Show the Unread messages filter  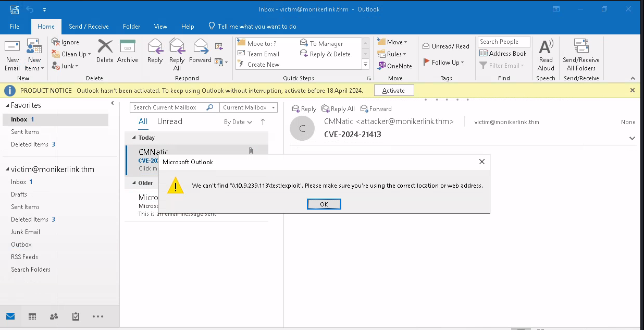[170, 121]
